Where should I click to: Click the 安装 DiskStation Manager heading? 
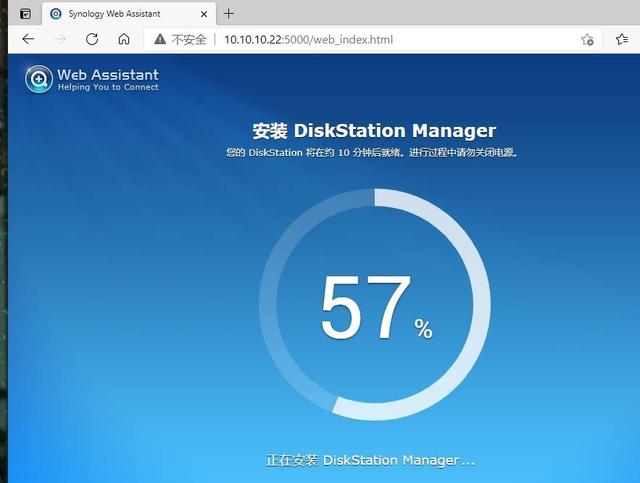pos(374,131)
